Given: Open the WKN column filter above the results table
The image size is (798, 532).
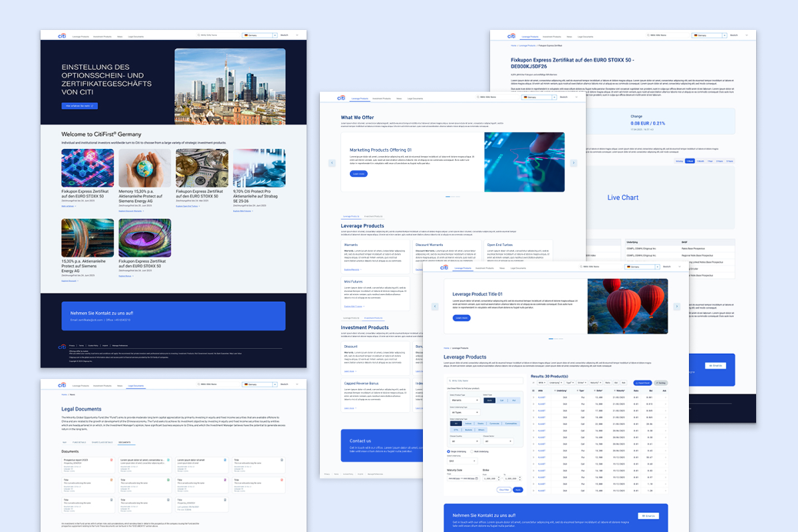Looking at the screenshot, I should (x=542, y=382).
